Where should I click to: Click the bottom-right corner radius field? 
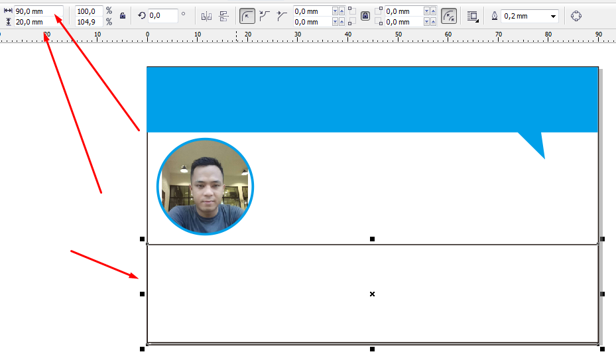tap(404, 22)
